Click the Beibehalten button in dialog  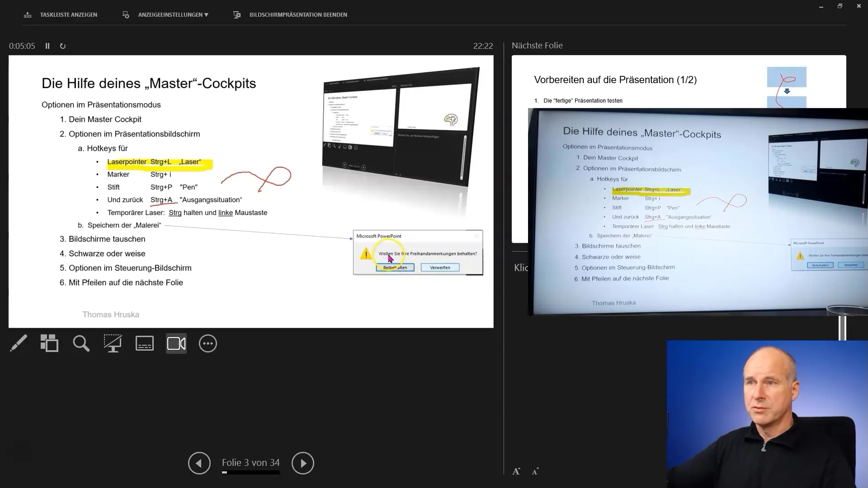(x=395, y=267)
